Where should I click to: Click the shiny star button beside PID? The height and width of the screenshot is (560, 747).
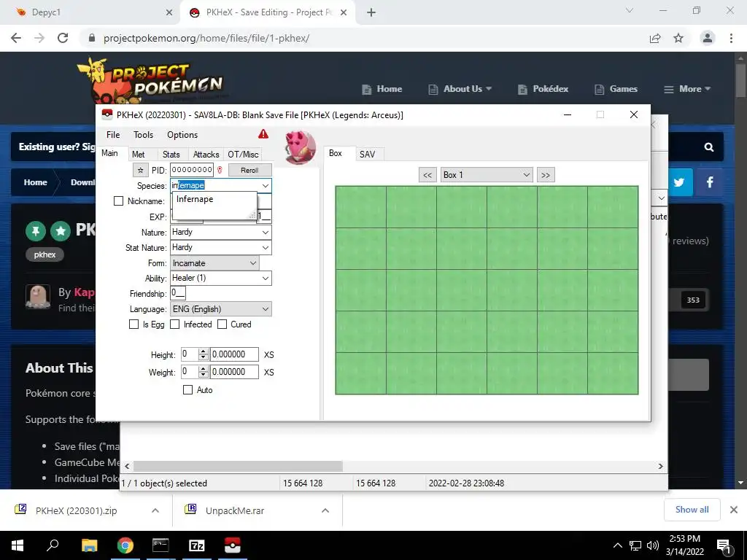[140, 170]
